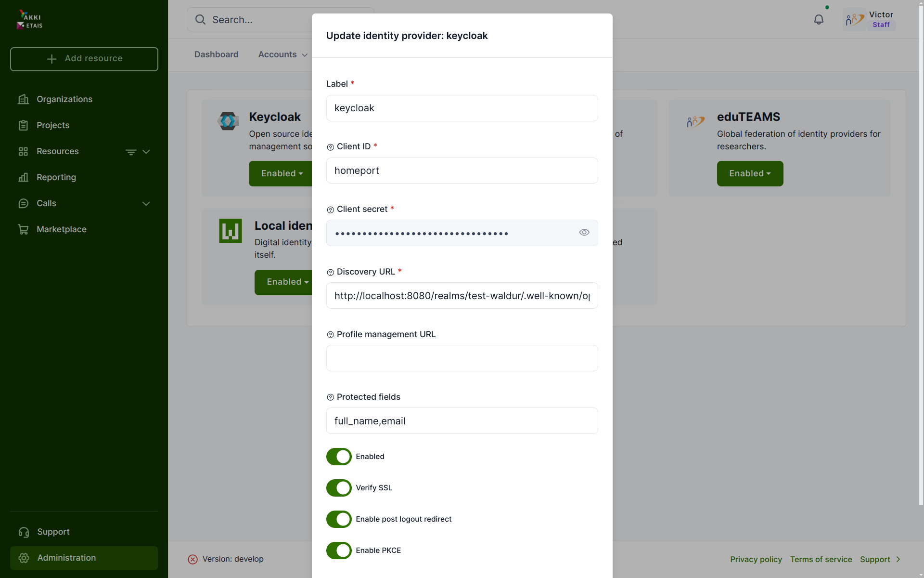Expand the Resources sidebar chevron
The image size is (924, 578).
[146, 152]
